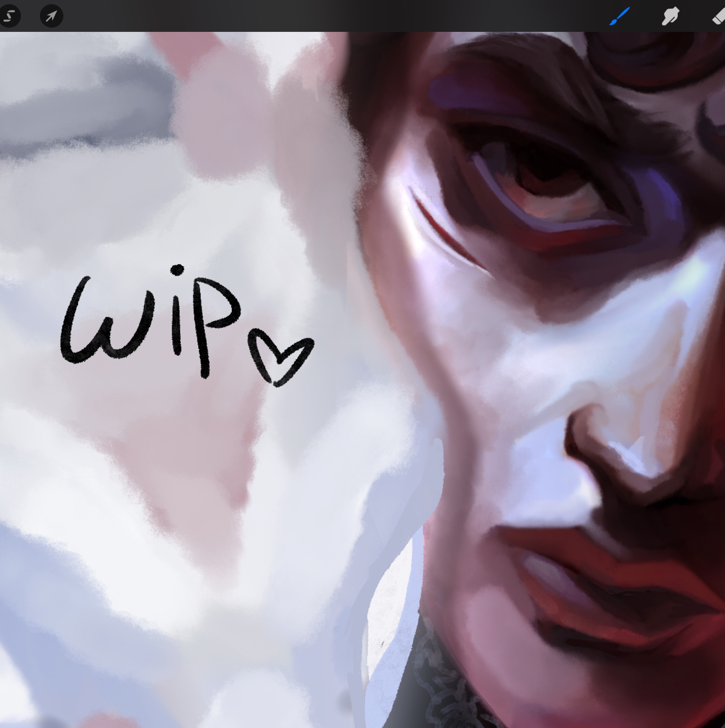Select the Brush tool
The height and width of the screenshot is (728, 725).
pos(620,16)
